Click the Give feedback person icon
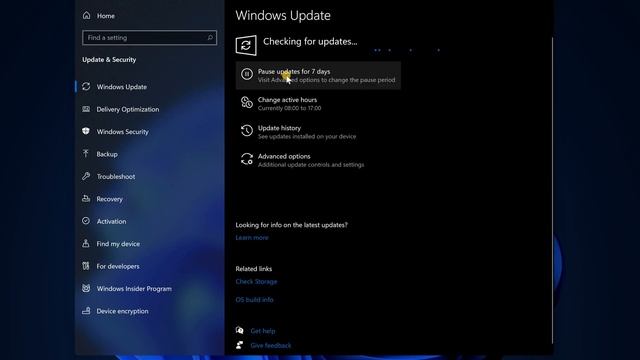Screen dimensions: 640x360 240,345
